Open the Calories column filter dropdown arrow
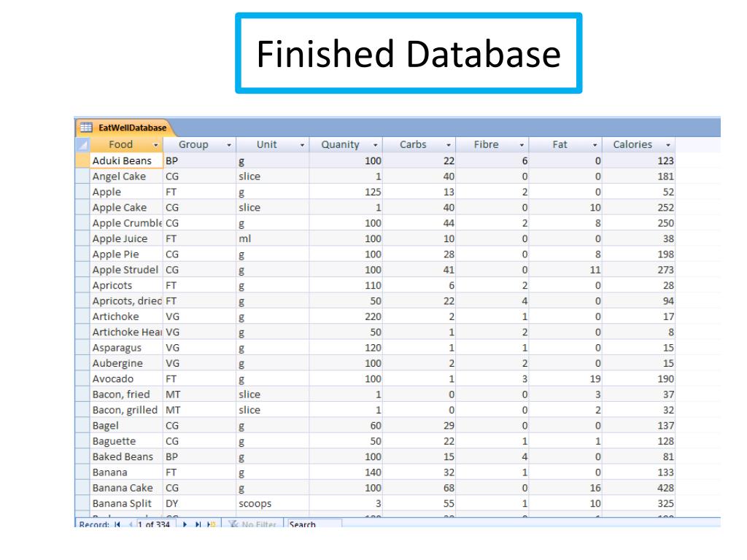This screenshot has height=560, width=747. point(668,145)
